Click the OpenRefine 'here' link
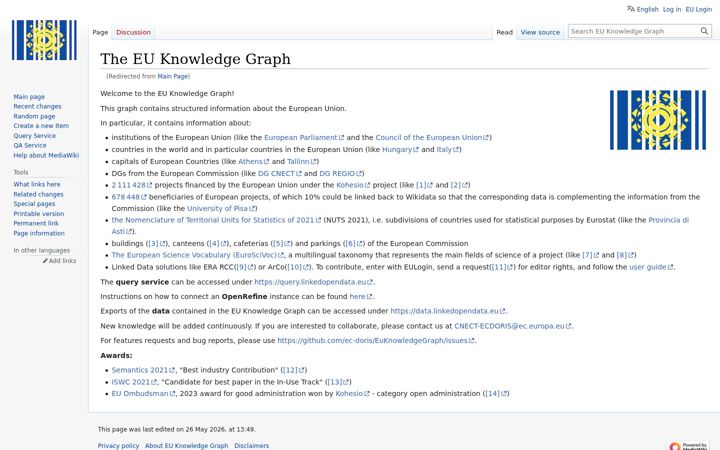 pyautogui.click(x=360, y=297)
